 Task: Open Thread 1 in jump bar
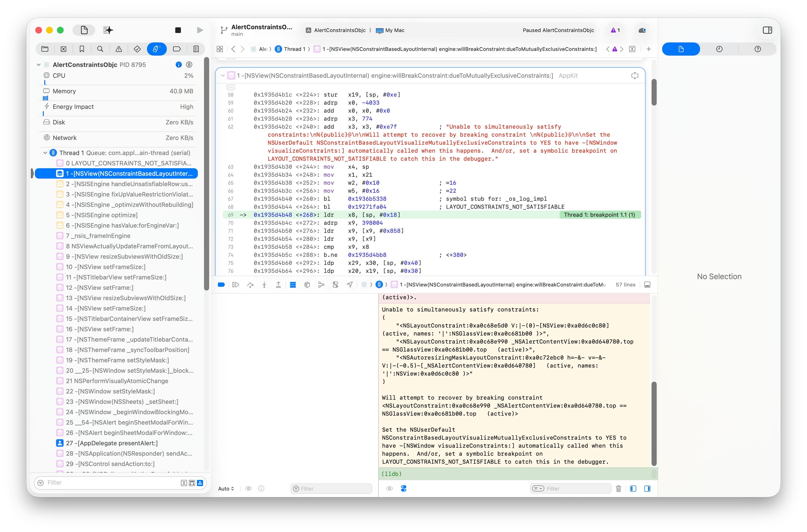(x=290, y=49)
